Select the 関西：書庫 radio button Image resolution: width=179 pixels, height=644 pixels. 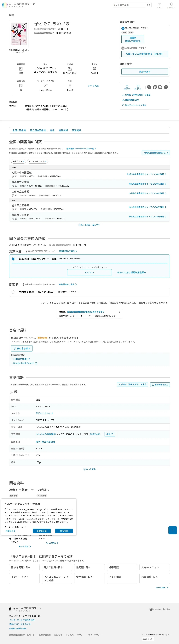click(x=13, y=292)
